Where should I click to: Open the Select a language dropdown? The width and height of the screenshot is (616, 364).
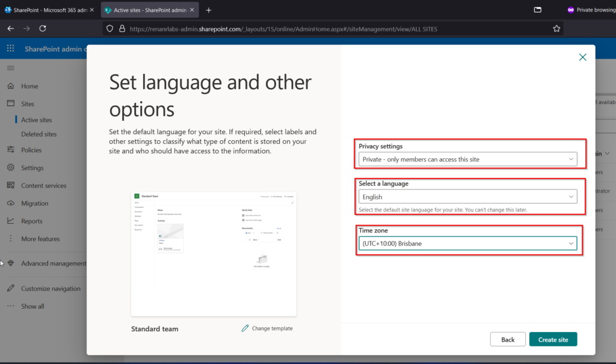[467, 197]
